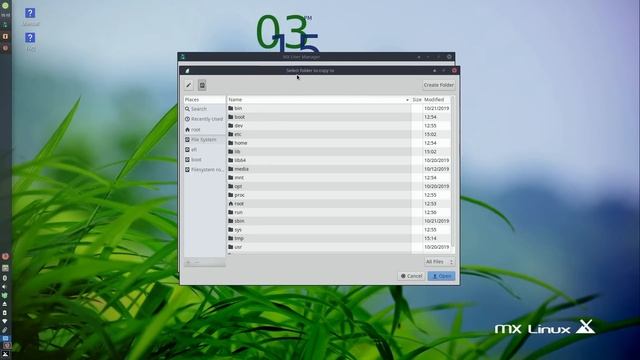
Task: Click the media folder icon
Action: (231, 169)
